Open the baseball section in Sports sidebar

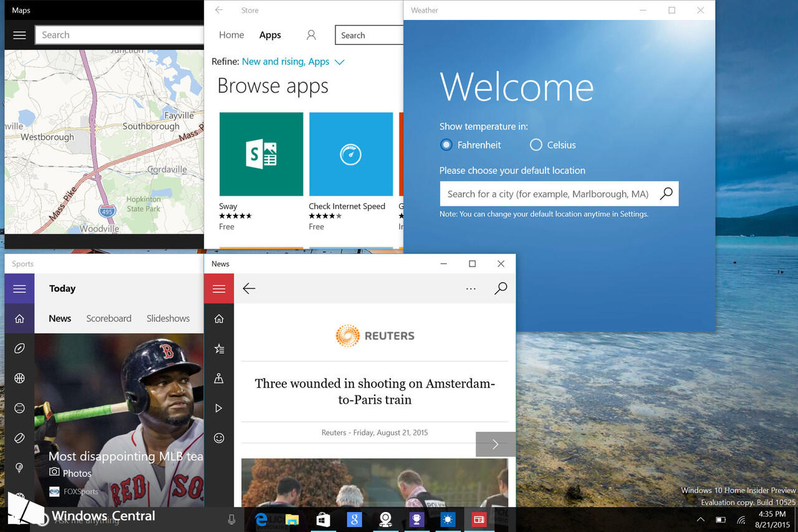(19, 407)
